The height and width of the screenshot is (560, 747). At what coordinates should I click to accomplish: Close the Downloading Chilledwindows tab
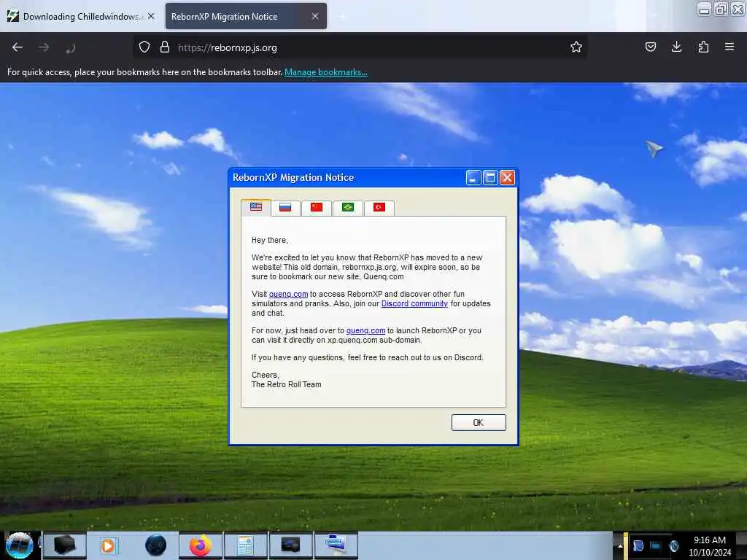151,16
